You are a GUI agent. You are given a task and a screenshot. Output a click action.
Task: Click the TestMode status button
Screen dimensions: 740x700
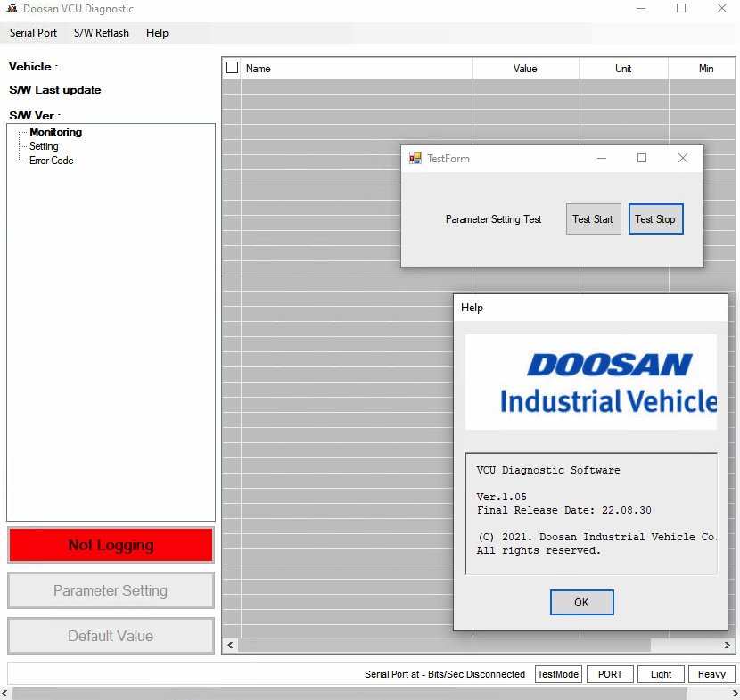(x=557, y=674)
